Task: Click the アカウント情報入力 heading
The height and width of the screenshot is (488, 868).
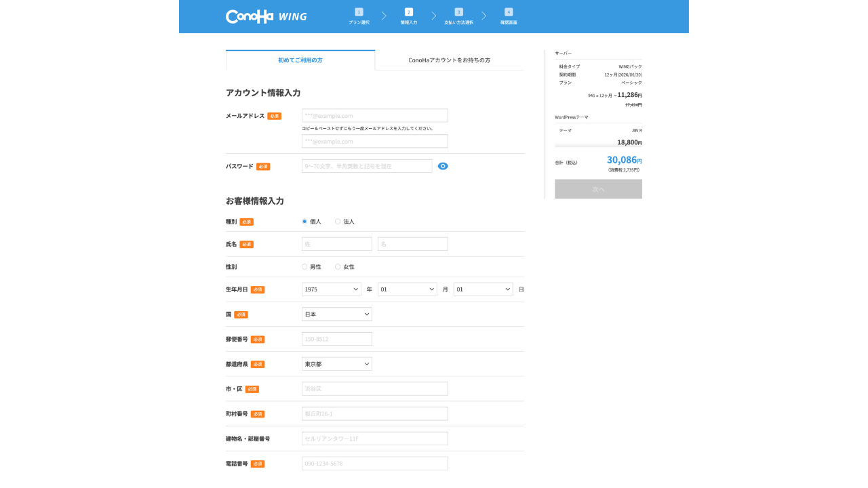Action: point(263,93)
